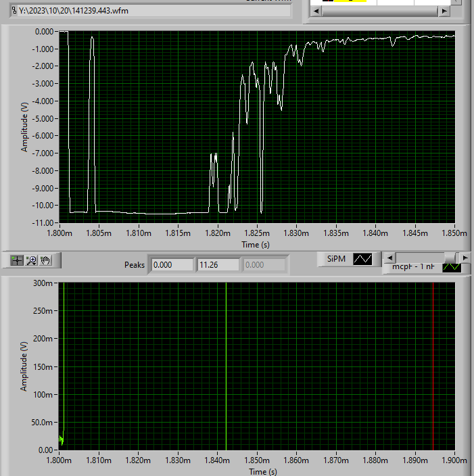
Task: Click upper graph Amplitude (V) axis title
Action: (x=24, y=127)
